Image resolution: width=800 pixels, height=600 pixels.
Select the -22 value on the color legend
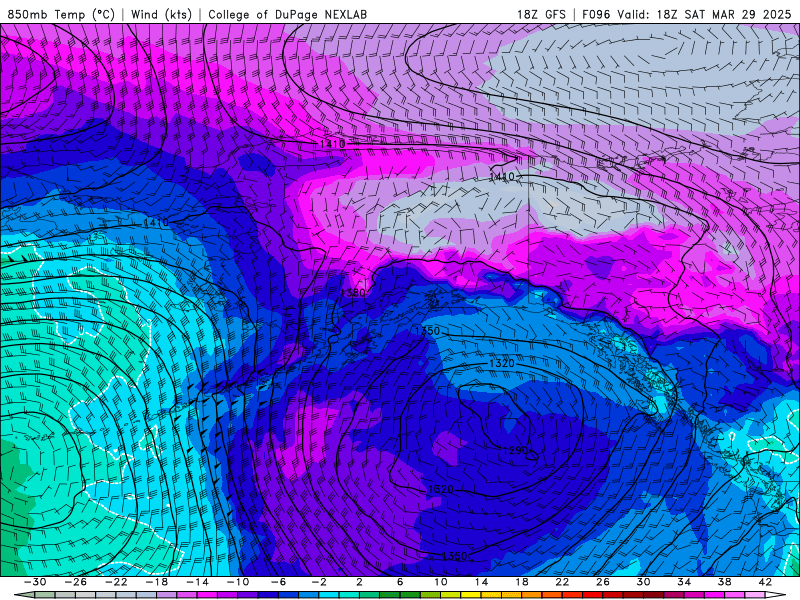tap(116, 582)
